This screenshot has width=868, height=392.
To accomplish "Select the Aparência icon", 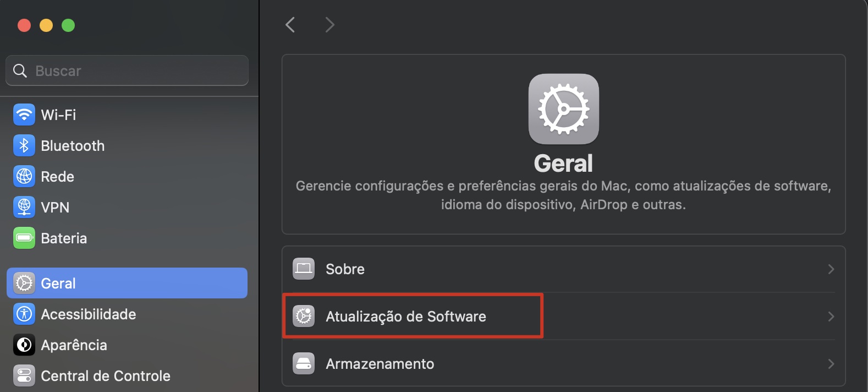I will pyautogui.click(x=24, y=345).
